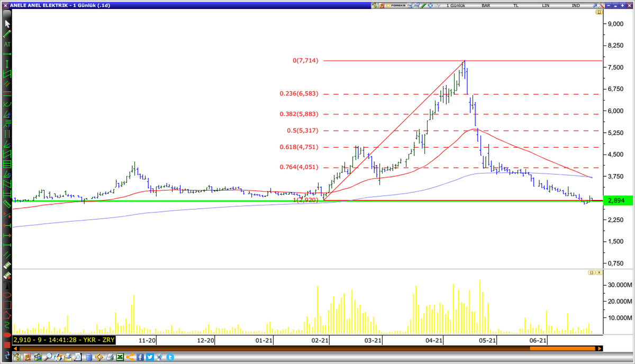Click the 2,894 current price label
This screenshot has height=364, width=635.
click(617, 201)
